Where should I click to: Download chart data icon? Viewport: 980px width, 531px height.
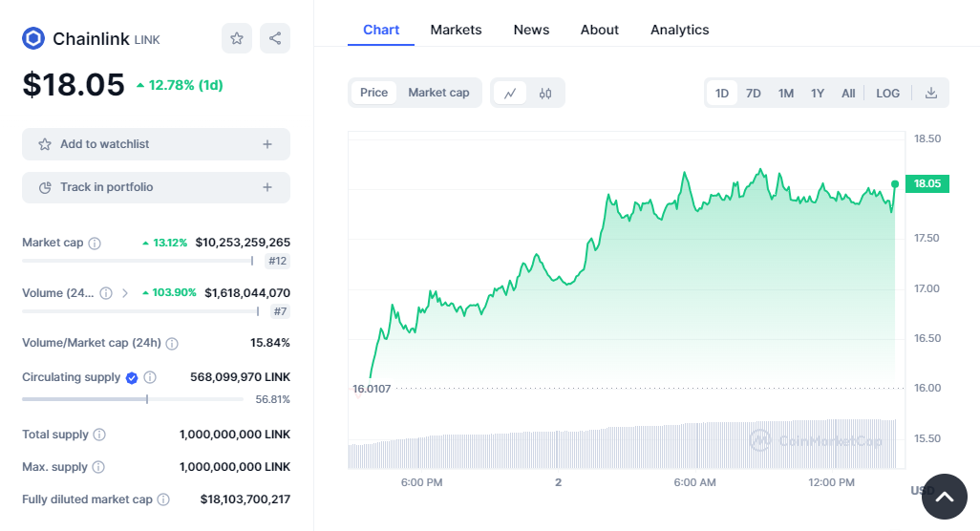931,93
